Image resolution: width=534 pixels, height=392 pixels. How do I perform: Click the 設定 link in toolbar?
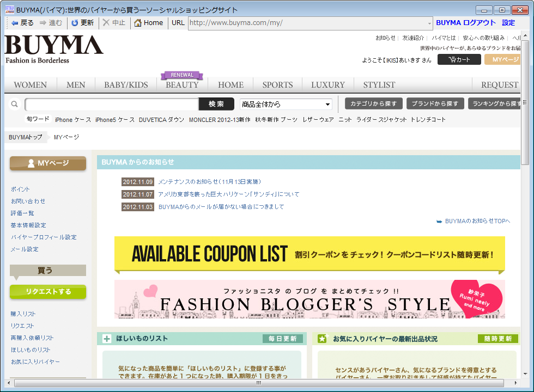coord(508,23)
